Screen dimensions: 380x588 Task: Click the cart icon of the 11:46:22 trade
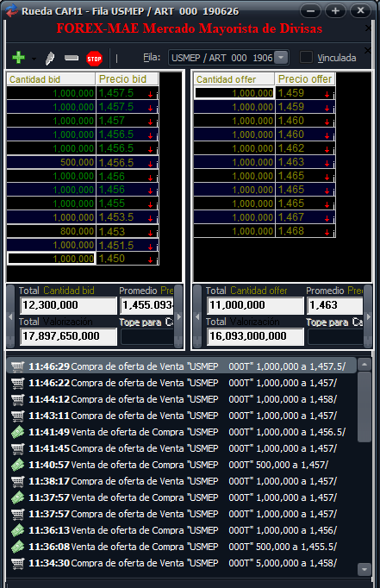tap(17, 383)
